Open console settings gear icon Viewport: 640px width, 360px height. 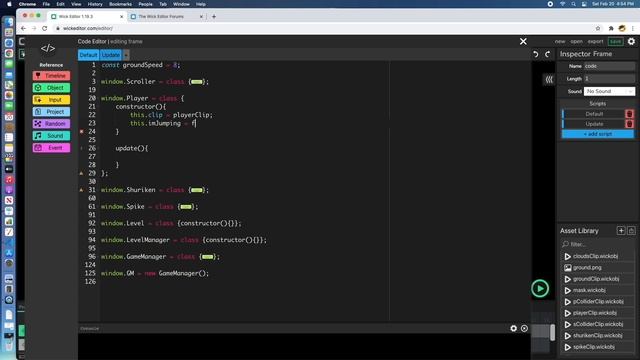click(x=513, y=328)
